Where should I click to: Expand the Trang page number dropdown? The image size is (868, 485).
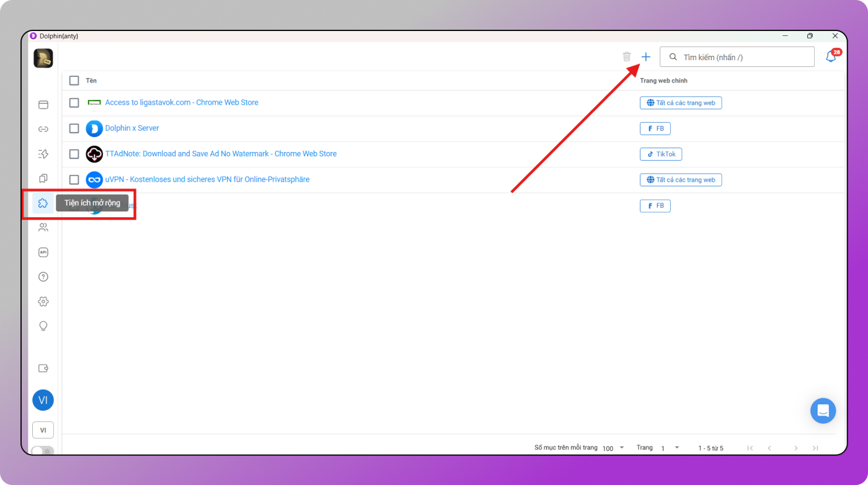(x=670, y=448)
